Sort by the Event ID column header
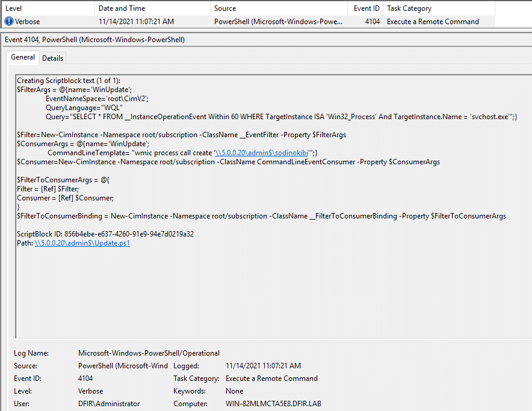 365,8
